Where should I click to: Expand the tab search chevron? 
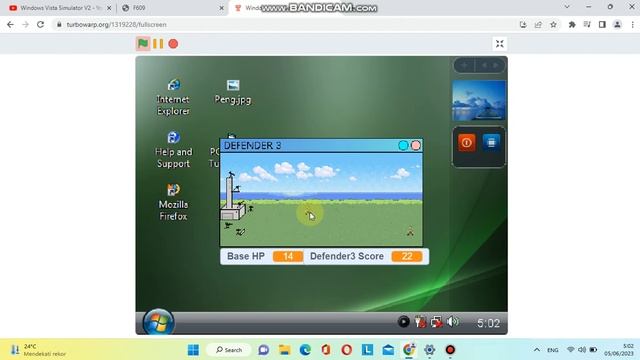coord(567,7)
